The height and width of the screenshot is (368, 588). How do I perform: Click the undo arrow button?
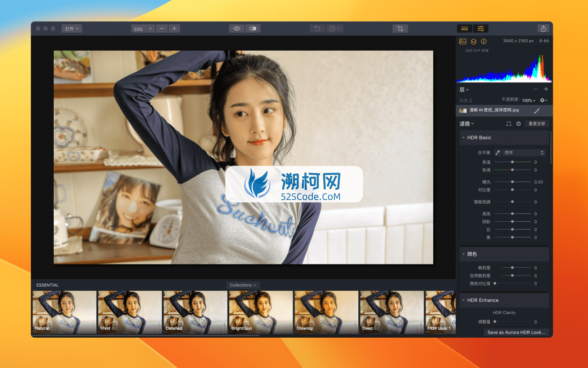pos(317,29)
